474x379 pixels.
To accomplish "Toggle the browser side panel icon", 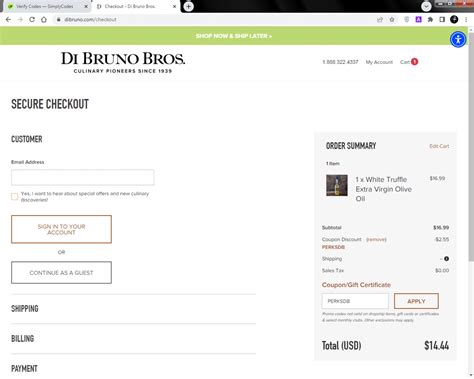I will [x=442, y=20].
